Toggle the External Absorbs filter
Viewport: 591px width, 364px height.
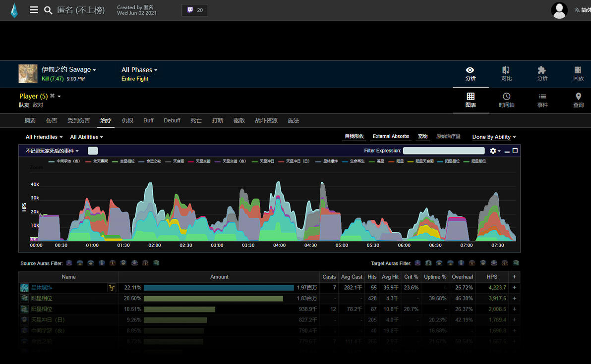pyautogui.click(x=391, y=136)
